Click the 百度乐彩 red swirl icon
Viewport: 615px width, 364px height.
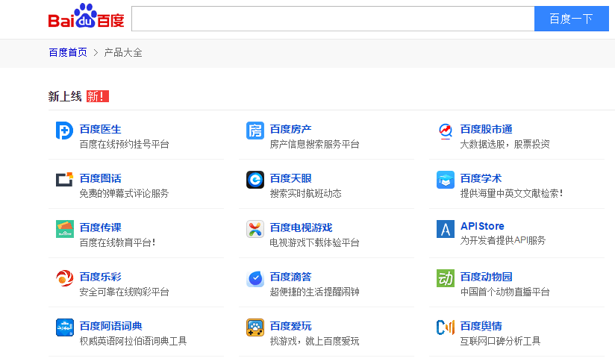pos(64,278)
